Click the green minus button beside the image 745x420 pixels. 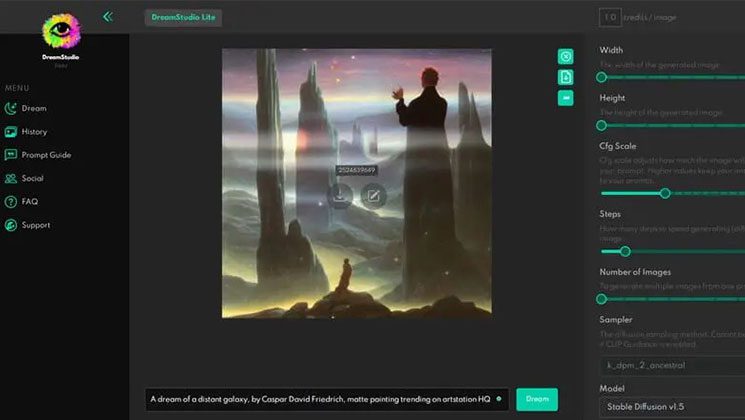(x=565, y=98)
